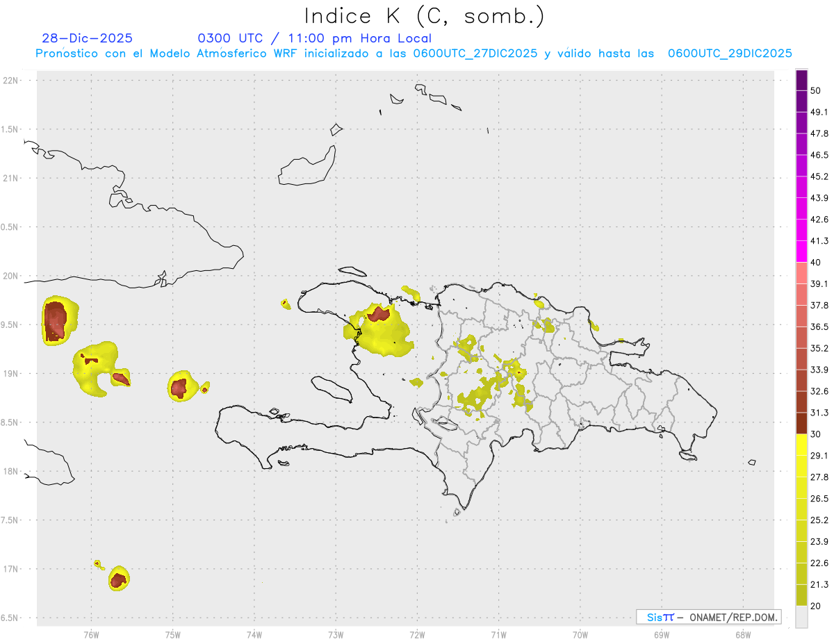Click latitude label "0.5N"
834x644 pixels.
(x=10, y=227)
